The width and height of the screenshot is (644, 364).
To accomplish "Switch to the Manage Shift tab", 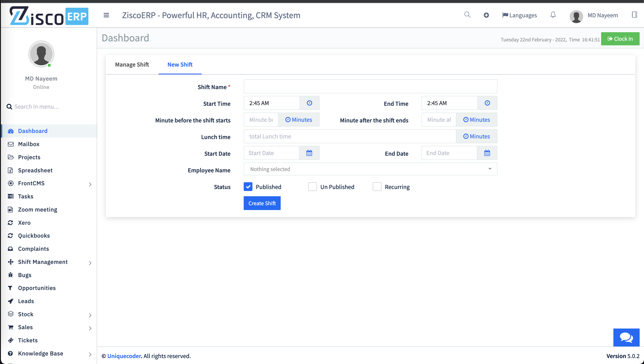I will click(x=132, y=65).
